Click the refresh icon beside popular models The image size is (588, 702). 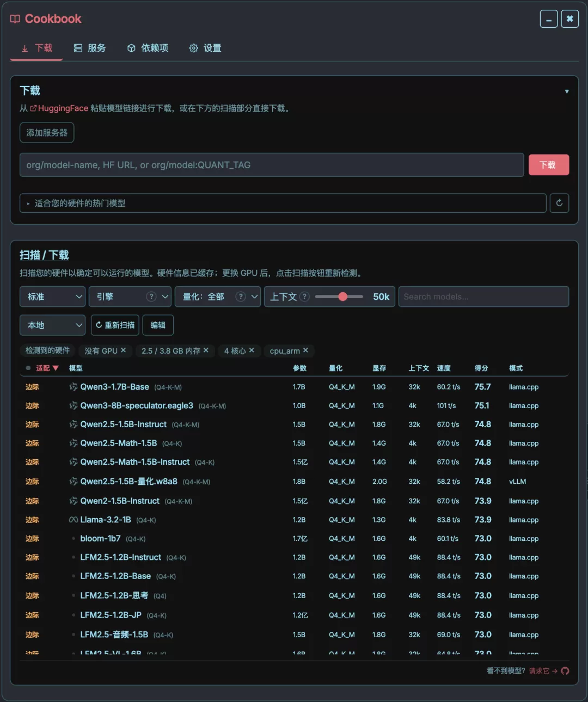559,203
